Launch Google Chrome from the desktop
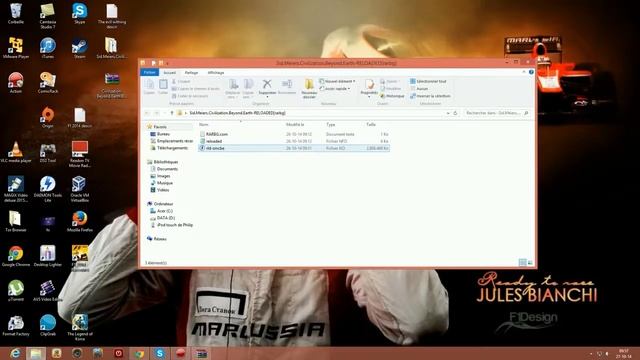Image resolution: width=640 pixels, height=360 pixels. (16, 256)
